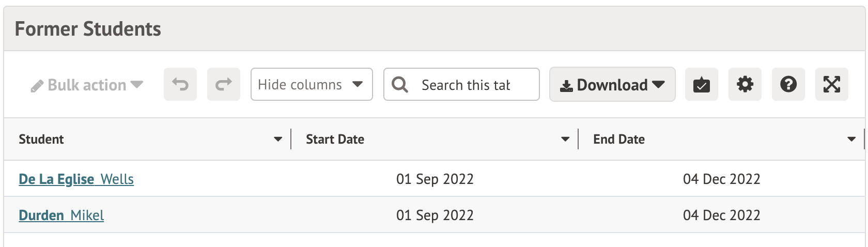Open Start Date column sort arrow
Image resolution: width=868 pixels, height=247 pixels.
click(565, 139)
